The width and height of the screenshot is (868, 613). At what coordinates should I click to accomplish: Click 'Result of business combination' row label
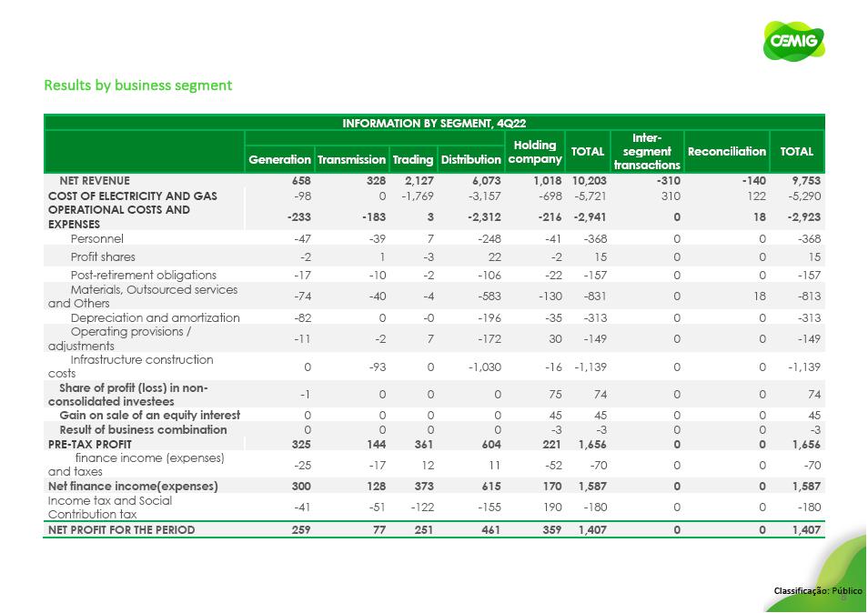click(x=144, y=430)
